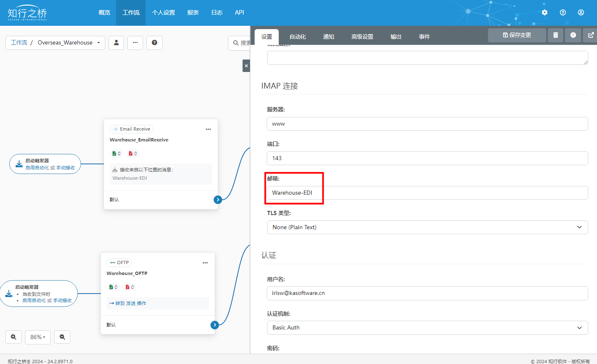Click the workspace user permissions icon

116,42
